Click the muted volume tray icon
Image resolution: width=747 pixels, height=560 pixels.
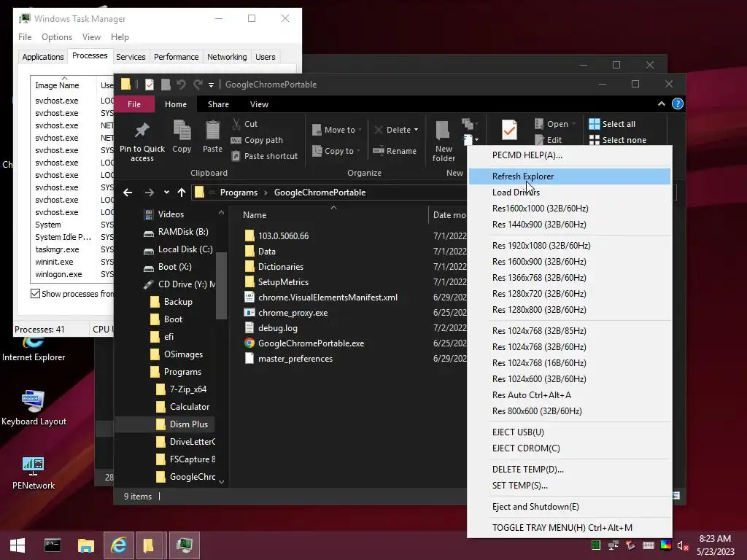pyautogui.click(x=683, y=545)
